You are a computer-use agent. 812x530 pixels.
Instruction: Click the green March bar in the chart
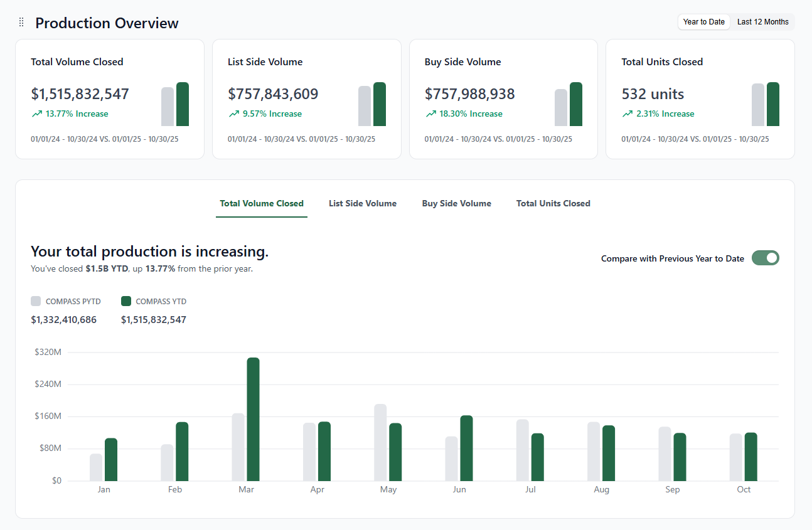tap(253, 419)
